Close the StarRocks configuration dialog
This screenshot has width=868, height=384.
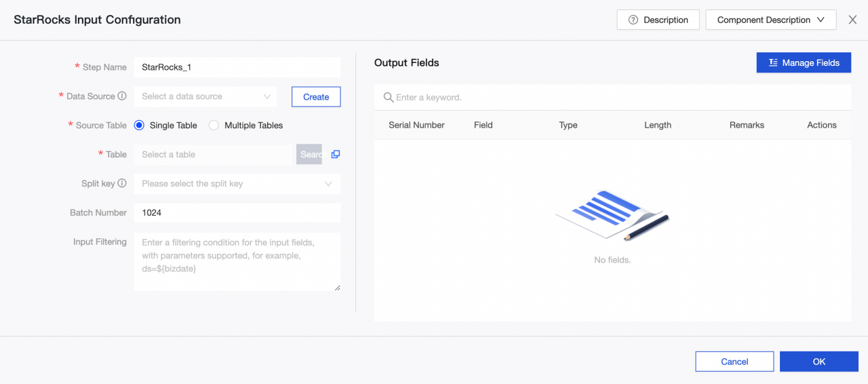tap(852, 20)
